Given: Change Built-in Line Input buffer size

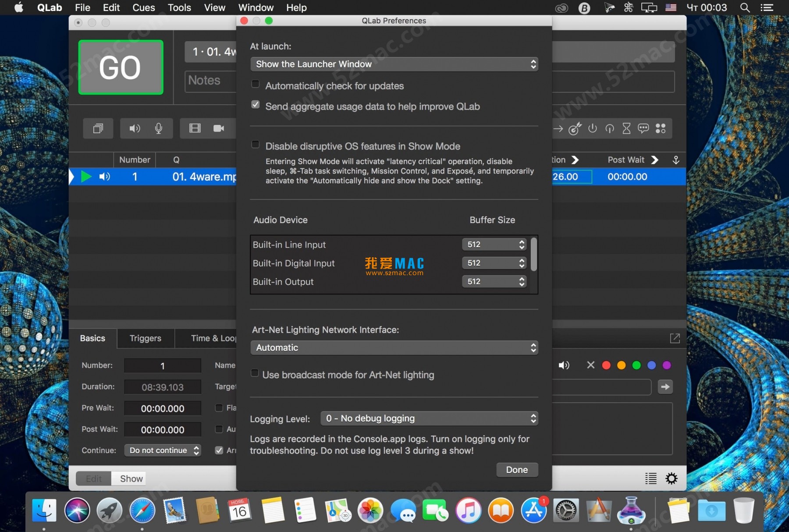Looking at the screenshot, I should tap(494, 245).
